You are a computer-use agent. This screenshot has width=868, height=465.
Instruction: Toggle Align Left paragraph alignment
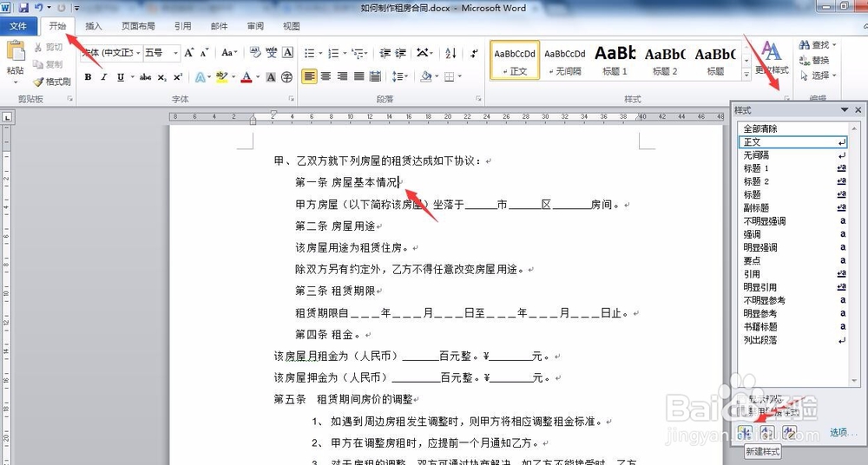pyautogui.click(x=309, y=76)
